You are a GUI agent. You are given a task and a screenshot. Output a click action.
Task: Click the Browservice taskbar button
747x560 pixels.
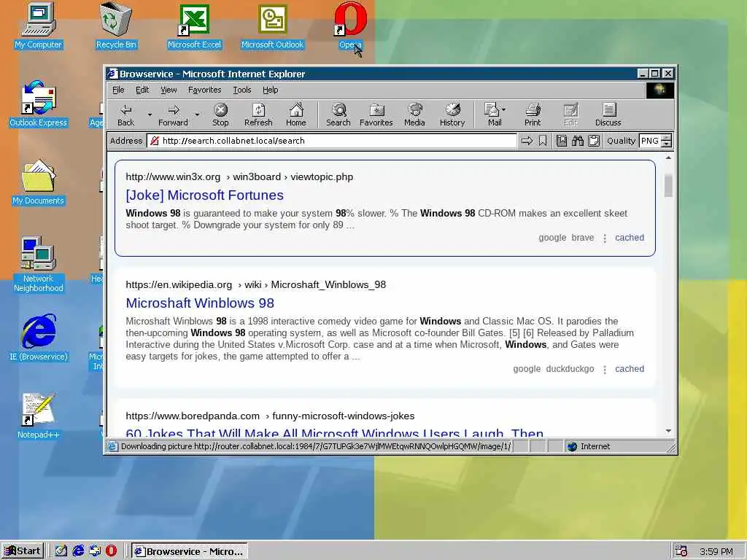coord(189,551)
